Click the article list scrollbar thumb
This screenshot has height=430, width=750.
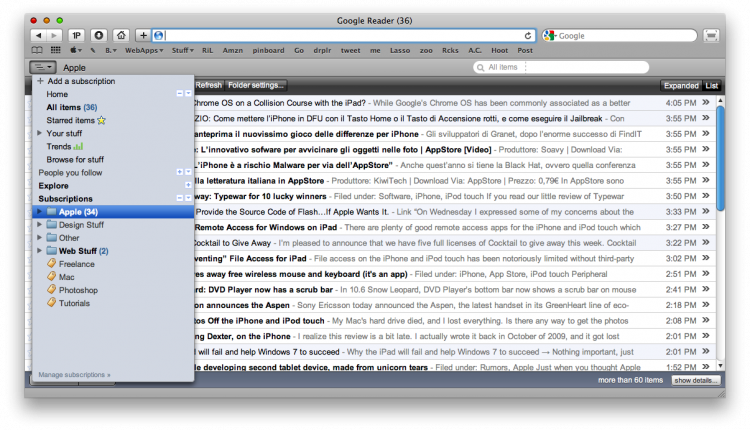click(720, 158)
